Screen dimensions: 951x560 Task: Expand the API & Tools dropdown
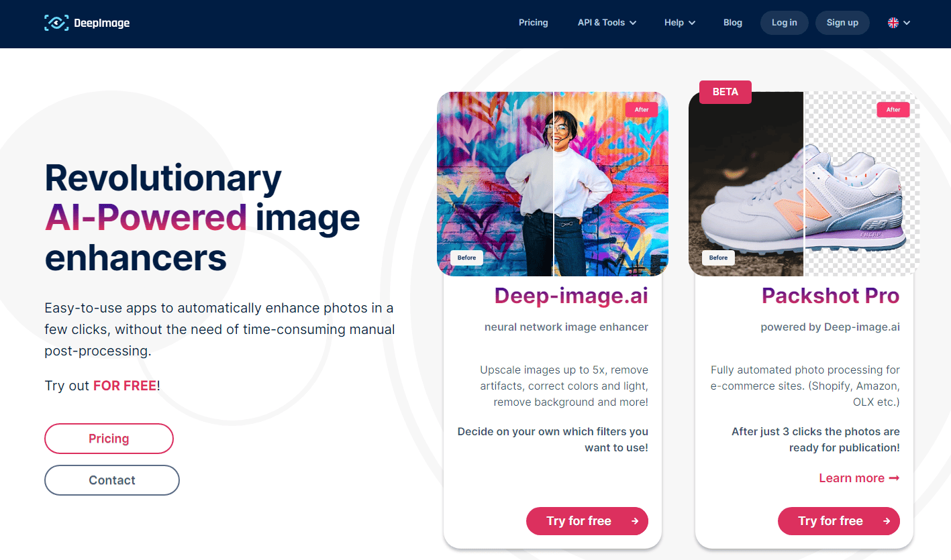tap(607, 23)
